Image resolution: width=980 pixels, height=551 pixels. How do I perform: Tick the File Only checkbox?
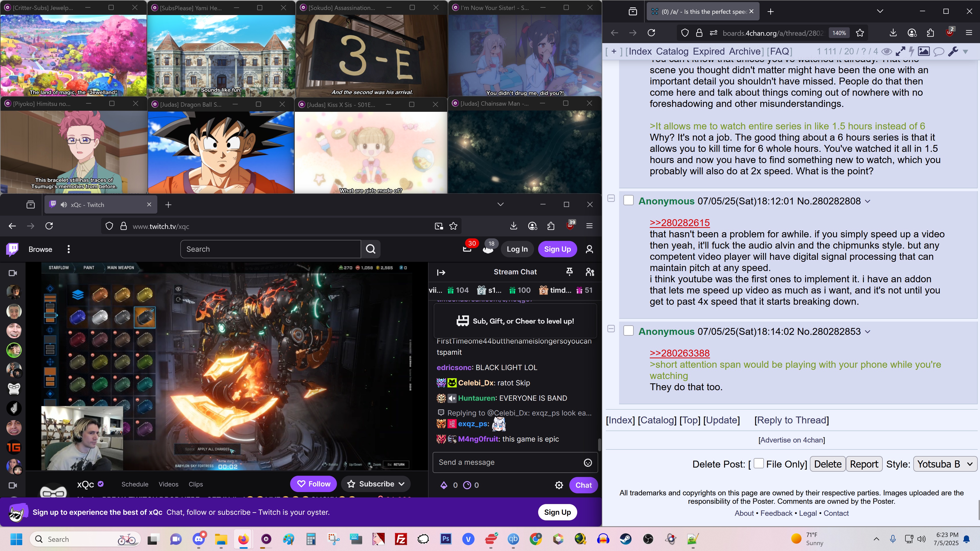tap(759, 463)
